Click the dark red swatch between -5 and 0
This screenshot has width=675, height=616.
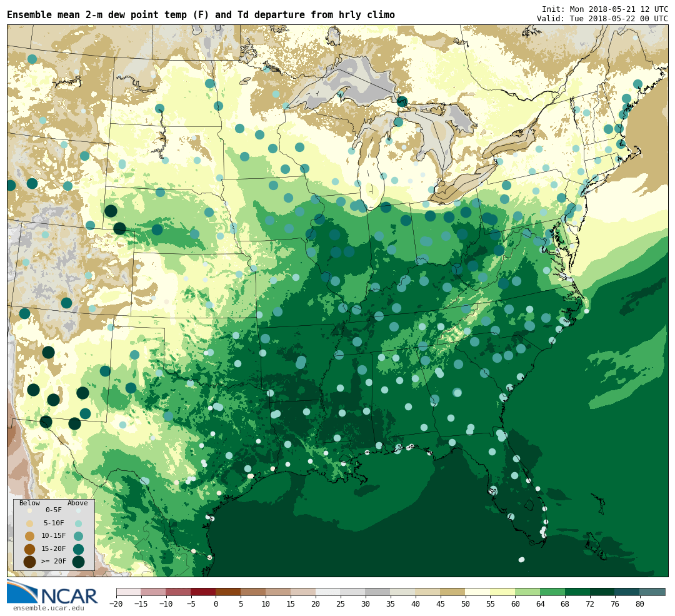204,592
